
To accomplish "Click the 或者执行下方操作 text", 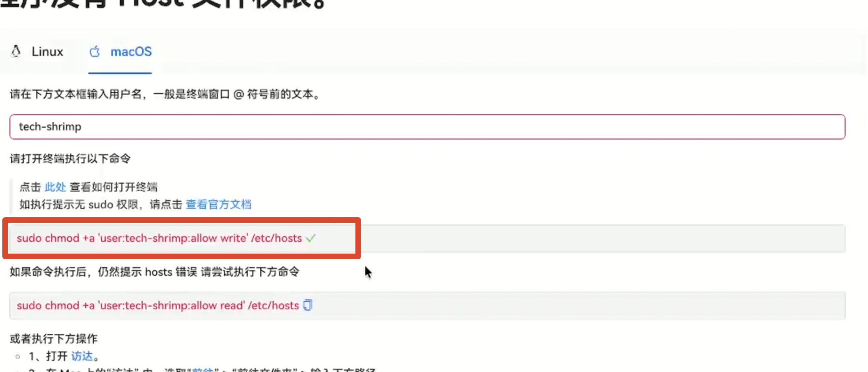I will pyautogui.click(x=54, y=338).
